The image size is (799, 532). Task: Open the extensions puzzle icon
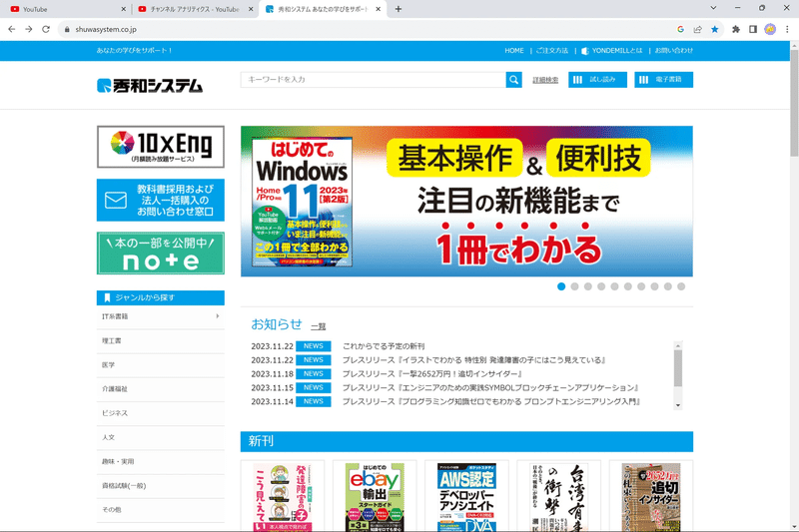[x=736, y=30]
